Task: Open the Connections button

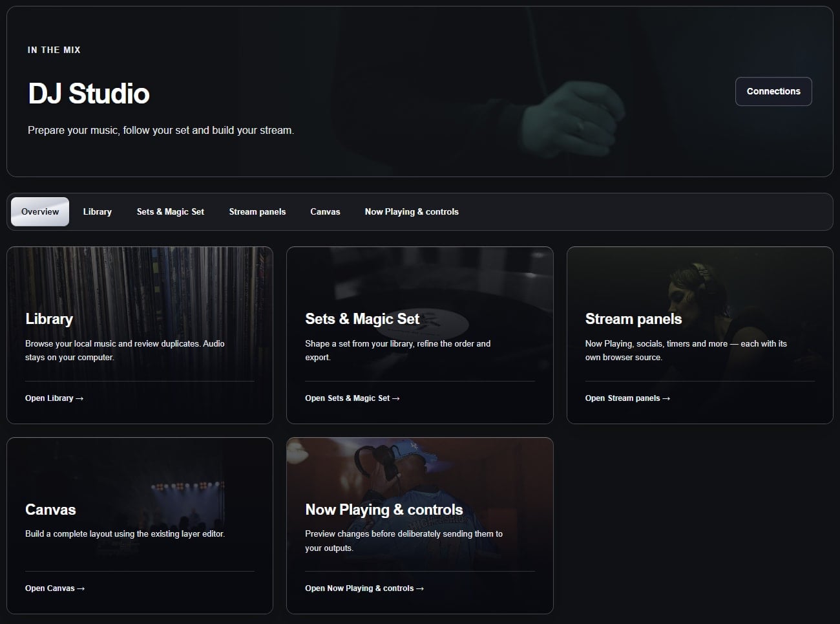Action: click(773, 91)
